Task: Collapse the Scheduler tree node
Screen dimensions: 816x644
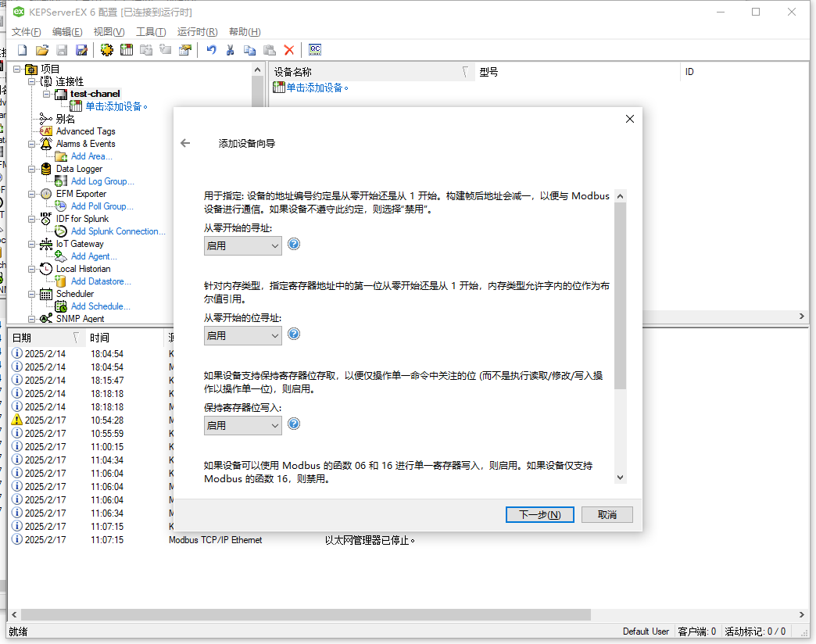Action: (32, 294)
